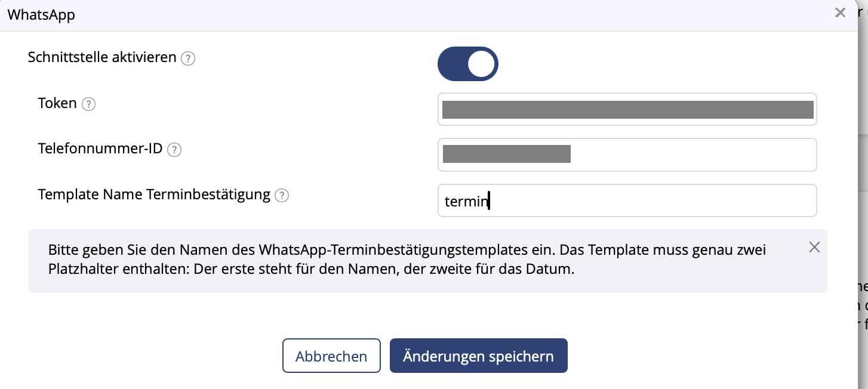Click the Template Name Terminbestätigung label
The height and width of the screenshot is (389, 868).
point(154,194)
